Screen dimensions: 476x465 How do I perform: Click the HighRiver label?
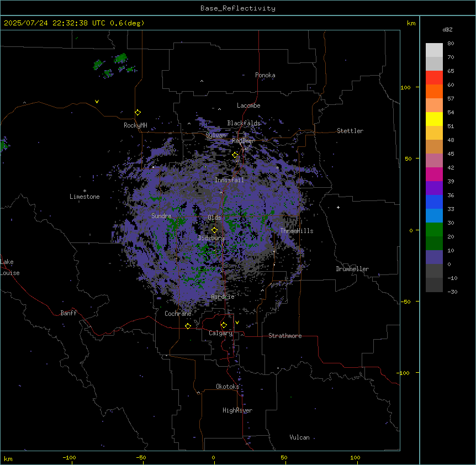[x=237, y=410]
